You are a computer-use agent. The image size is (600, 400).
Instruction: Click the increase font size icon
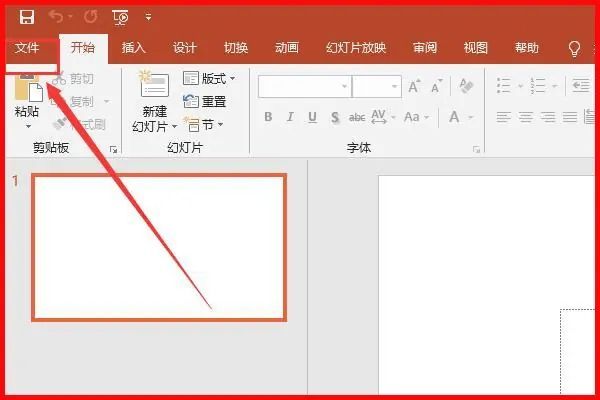coord(414,87)
